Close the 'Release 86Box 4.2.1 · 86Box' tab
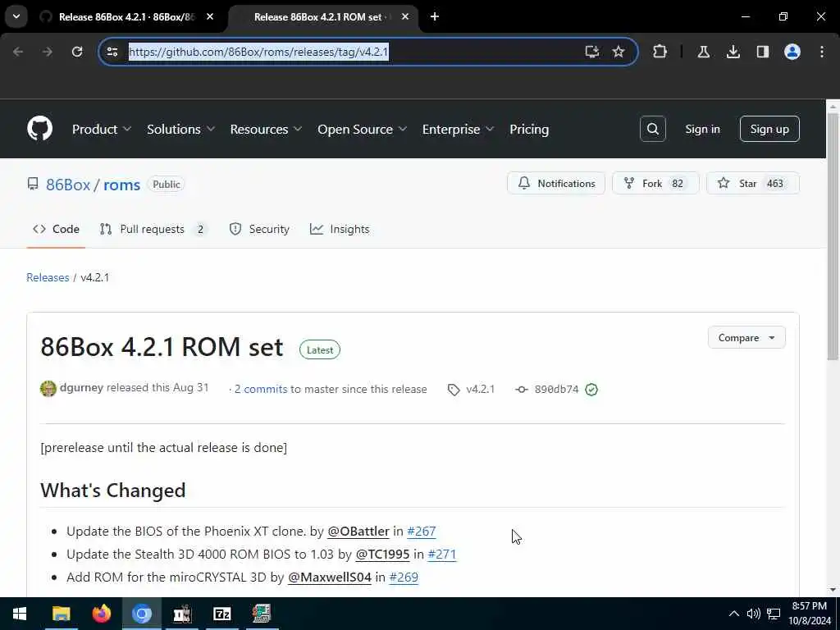Image resolution: width=840 pixels, height=630 pixels. tap(210, 16)
